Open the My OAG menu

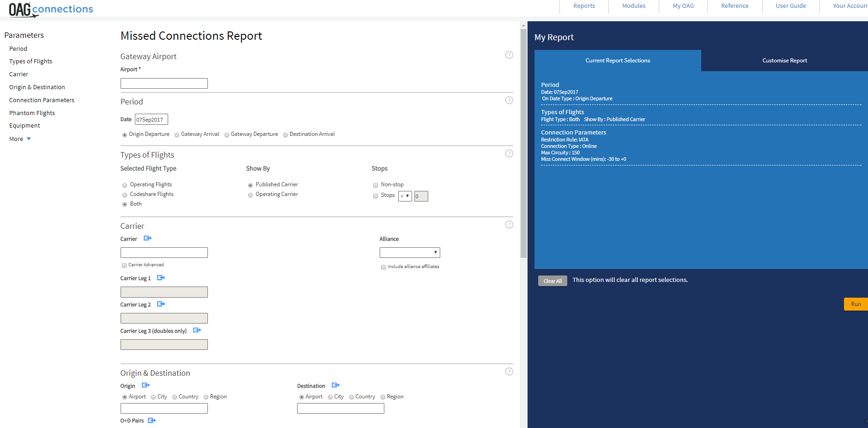pyautogui.click(x=683, y=6)
